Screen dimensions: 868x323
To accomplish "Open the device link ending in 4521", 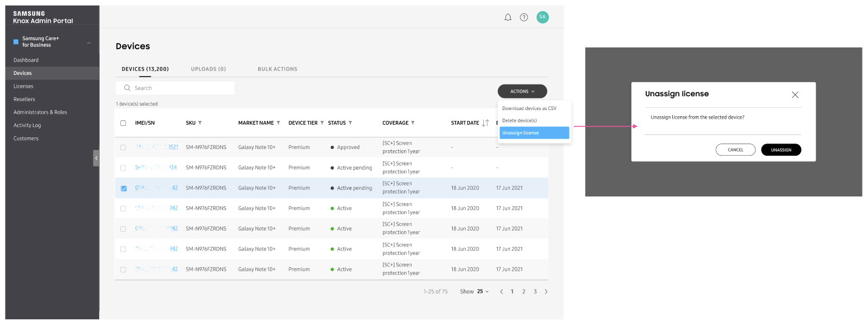I will tap(157, 147).
